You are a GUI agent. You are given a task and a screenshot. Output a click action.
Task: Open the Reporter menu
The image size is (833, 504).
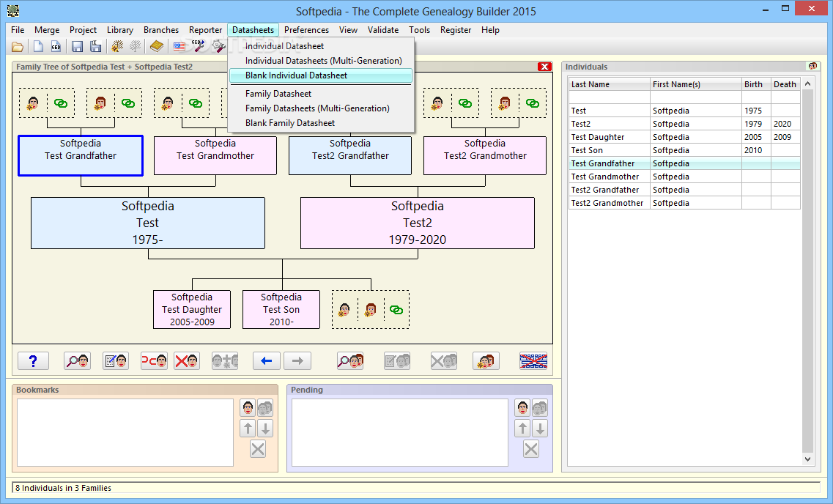click(206, 30)
